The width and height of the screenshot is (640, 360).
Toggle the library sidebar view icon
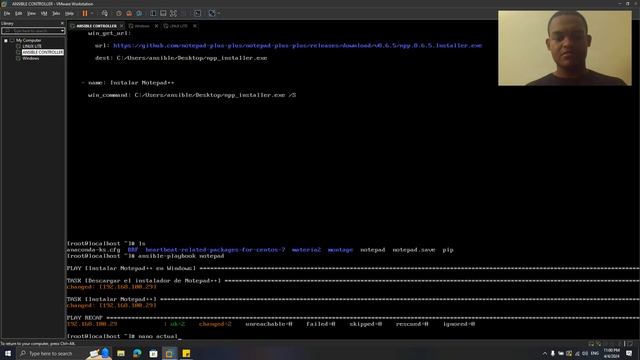point(153,13)
